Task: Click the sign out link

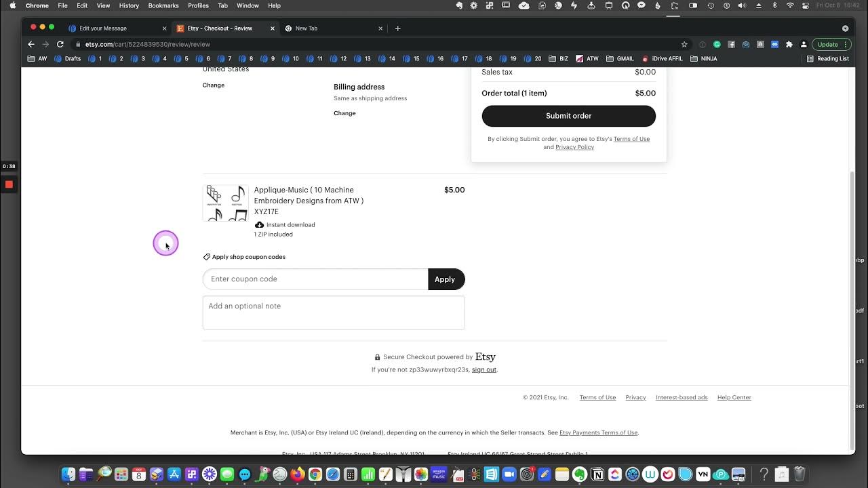Action: point(484,370)
